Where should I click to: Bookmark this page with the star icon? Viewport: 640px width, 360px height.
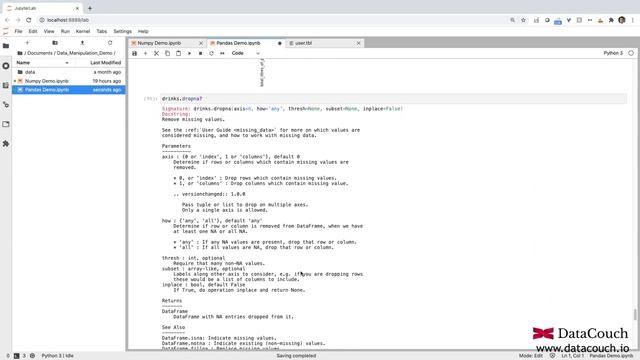[x=523, y=20]
